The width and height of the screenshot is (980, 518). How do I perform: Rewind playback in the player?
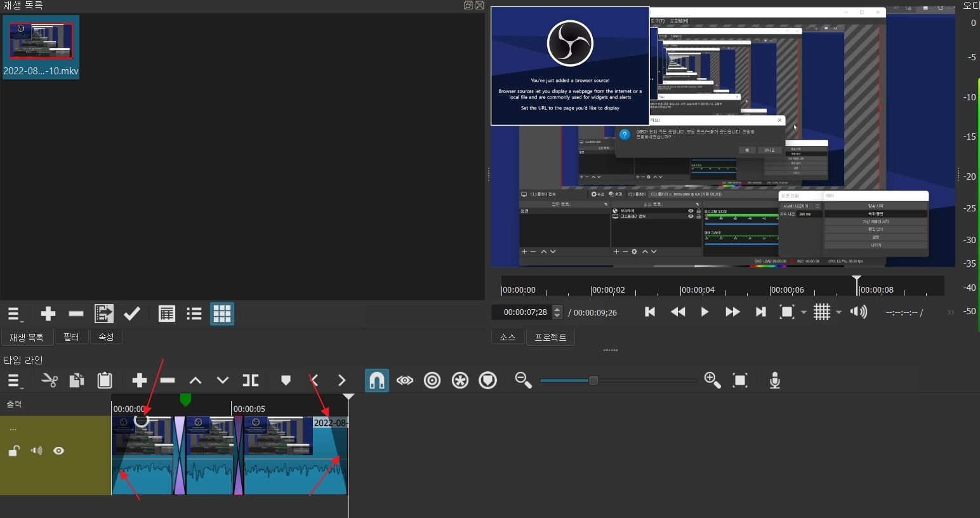click(x=678, y=312)
